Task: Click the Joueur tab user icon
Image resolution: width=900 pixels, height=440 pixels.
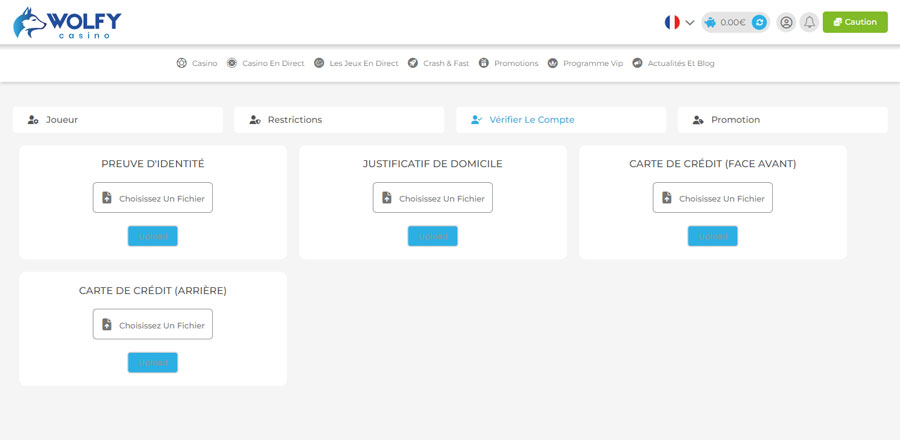Action: coord(33,120)
